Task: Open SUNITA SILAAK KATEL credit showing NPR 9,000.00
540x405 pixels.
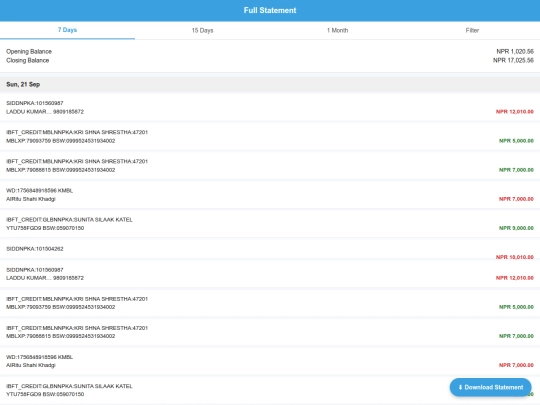Action: (270, 224)
